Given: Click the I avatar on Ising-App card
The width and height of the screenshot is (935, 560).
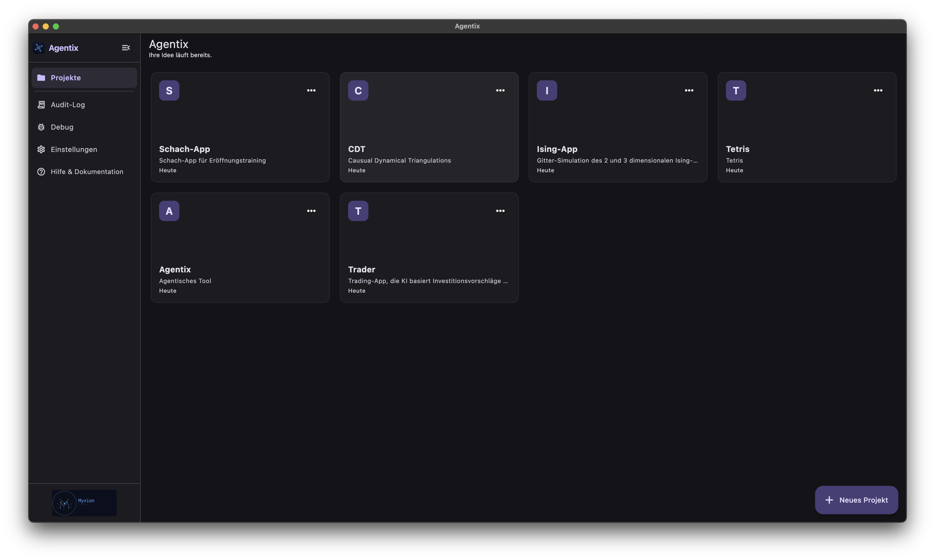Looking at the screenshot, I should tap(547, 90).
